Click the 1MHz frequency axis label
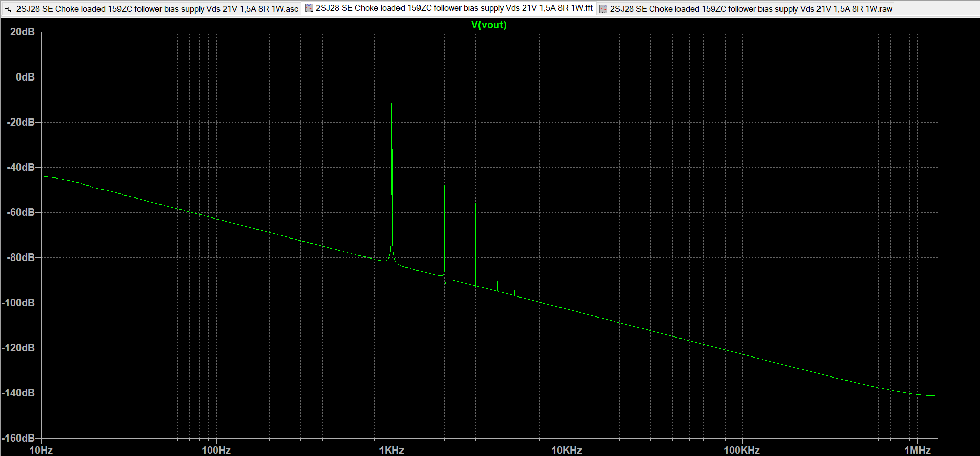The height and width of the screenshot is (456, 980). pyautogui.click(x=917, y=450)
